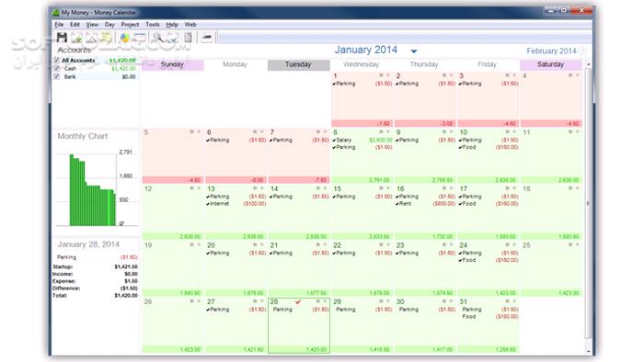Click the All Accounts $1,420.00 balance

(122, 61)
